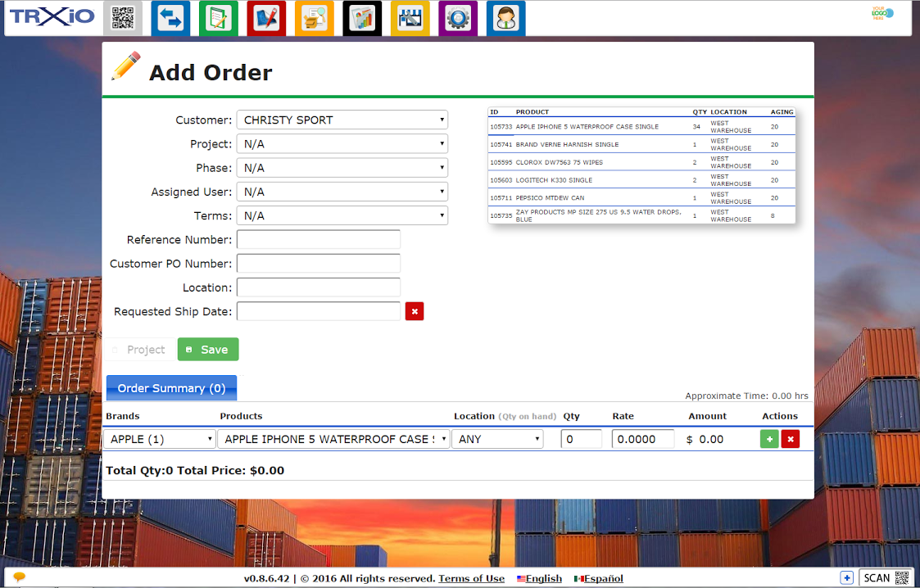Remove the APPLE IPHONE order line

[790, 438]
